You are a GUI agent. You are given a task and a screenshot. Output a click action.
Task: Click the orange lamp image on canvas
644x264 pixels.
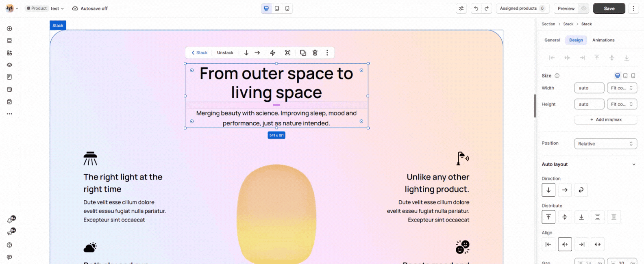[x=276, y=214]
